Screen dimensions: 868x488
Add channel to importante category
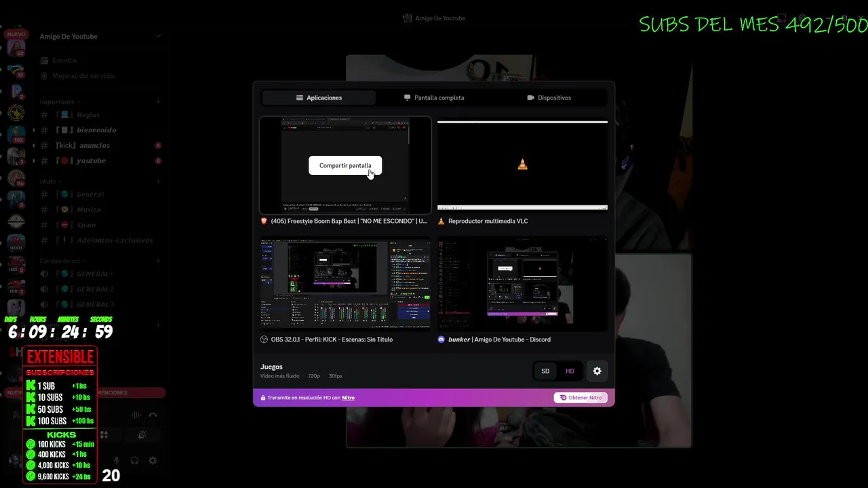pos(158,102)
